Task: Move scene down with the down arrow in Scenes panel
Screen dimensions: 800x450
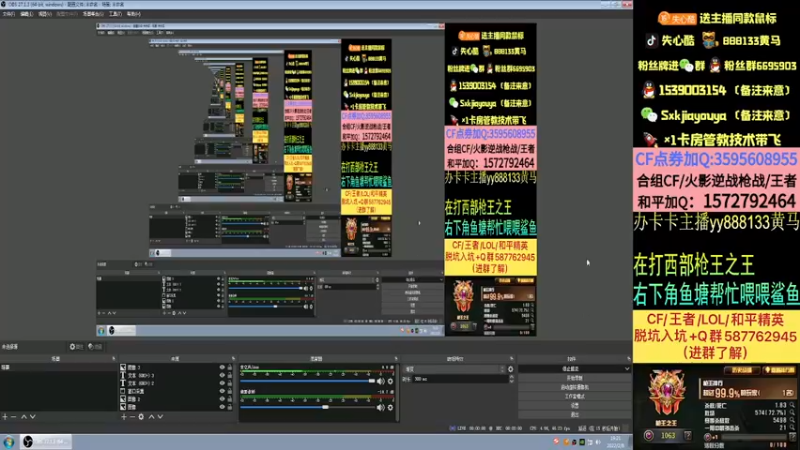Action: [33, 417]
